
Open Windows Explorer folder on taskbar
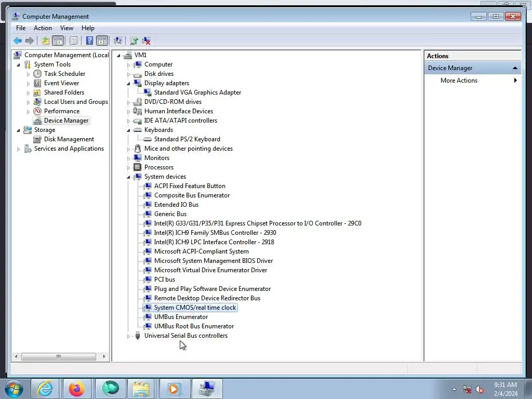click(141, 389)
